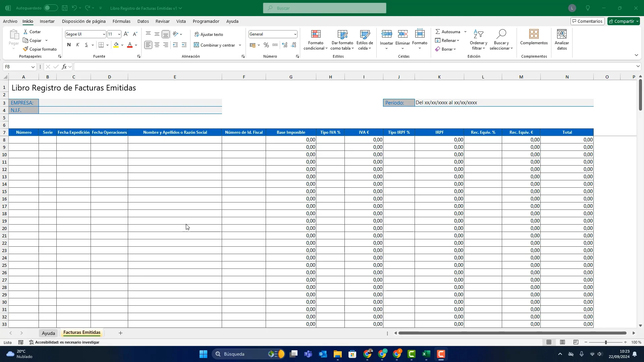The height and width of the screenshot is (362, 644).
Task: Toggle the Autoguardado switch
Action: (51, 8)
